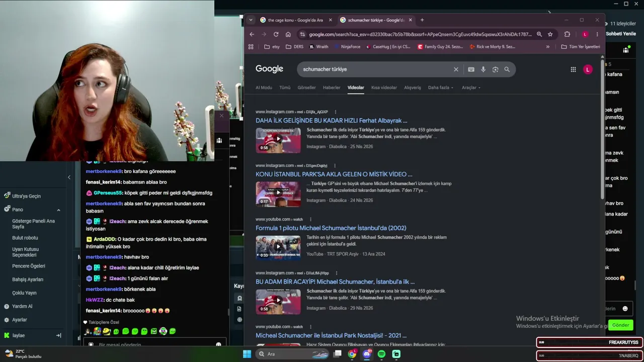
Task: Click the Windows taskbar search box 'Ara'
Action: (x=293, y=354)
